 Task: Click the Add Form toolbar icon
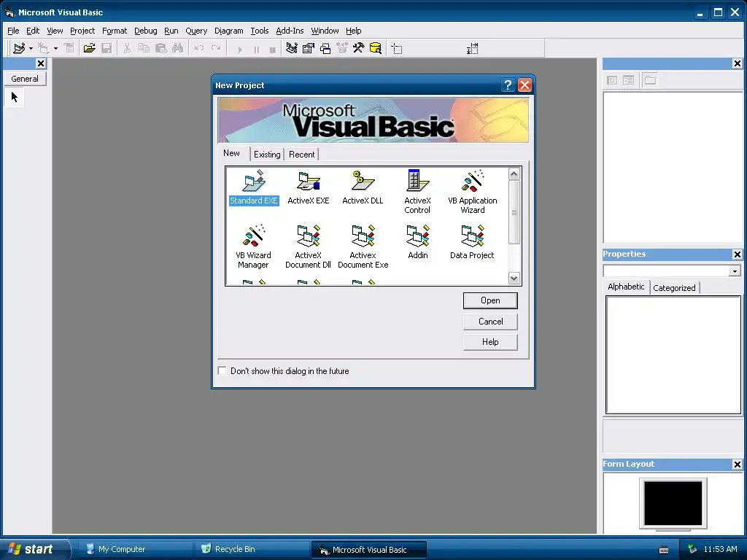[x=44, y=49]
